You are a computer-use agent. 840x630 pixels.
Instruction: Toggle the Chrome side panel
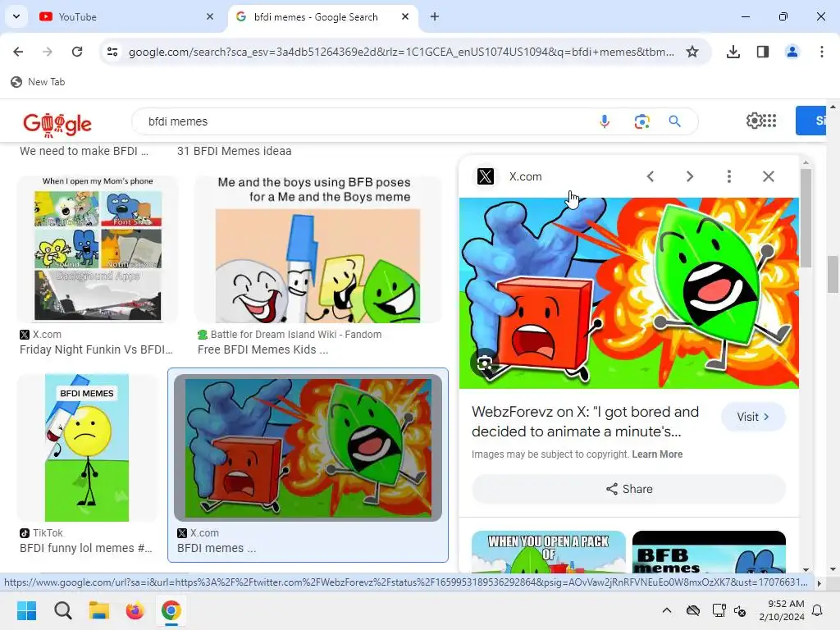click(762, 52)
